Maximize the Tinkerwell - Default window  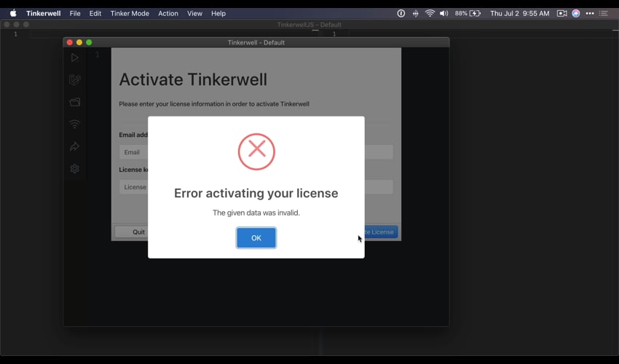[x=89, y=42]
